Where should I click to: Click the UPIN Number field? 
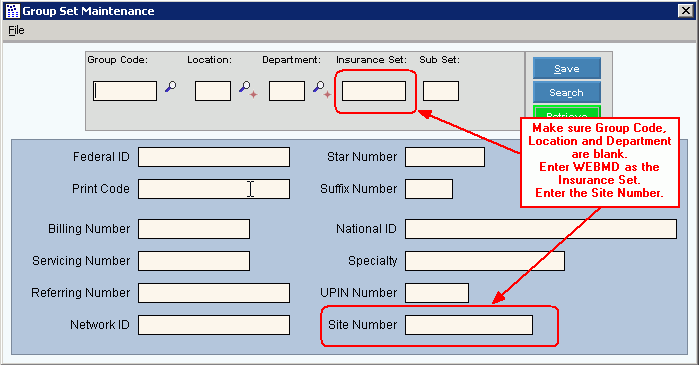[x=437, y=293]
